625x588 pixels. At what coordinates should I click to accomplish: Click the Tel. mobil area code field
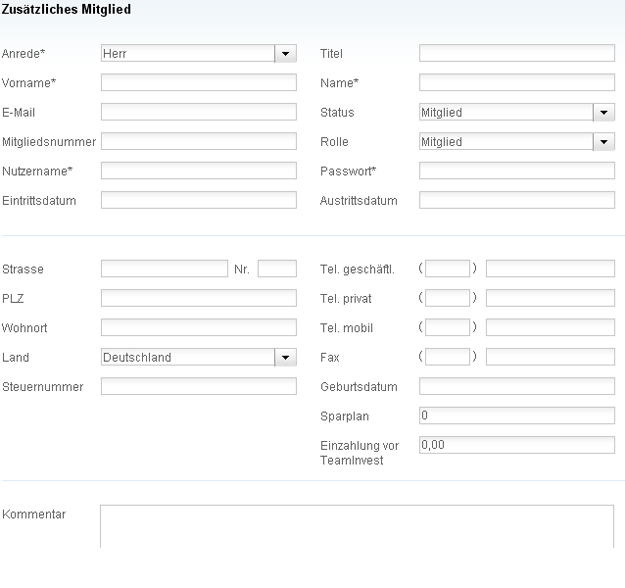[x=447, y=327]
